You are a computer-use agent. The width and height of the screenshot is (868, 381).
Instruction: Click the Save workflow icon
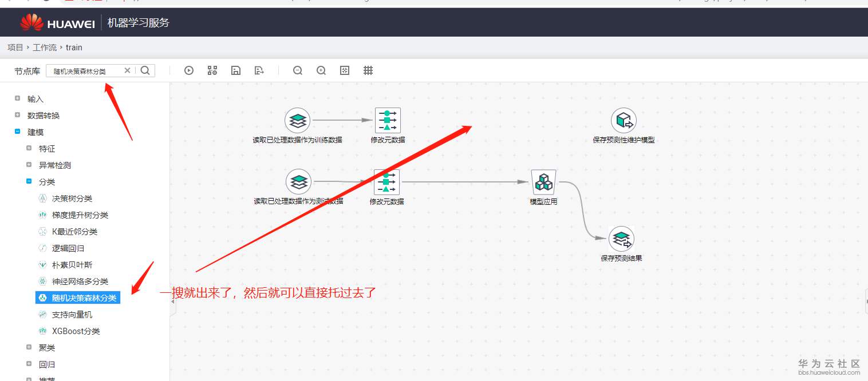(x=235, y=70)
